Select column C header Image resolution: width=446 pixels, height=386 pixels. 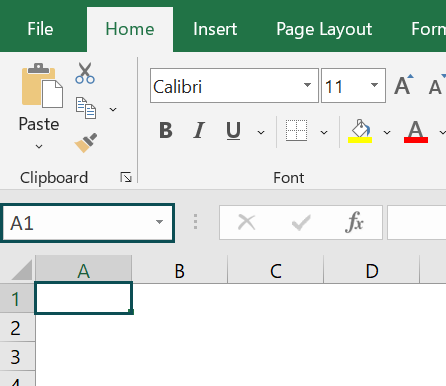tap(276, 269)
